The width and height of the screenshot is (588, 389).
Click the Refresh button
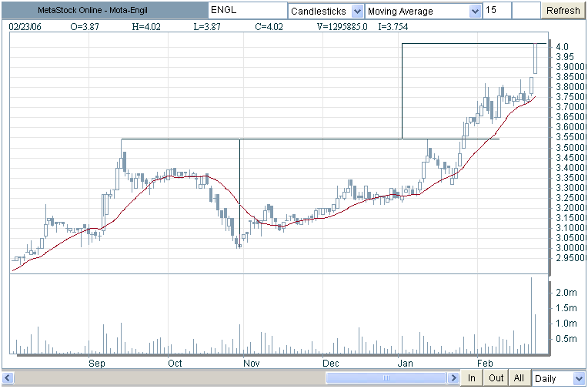[x=563, y=11]
